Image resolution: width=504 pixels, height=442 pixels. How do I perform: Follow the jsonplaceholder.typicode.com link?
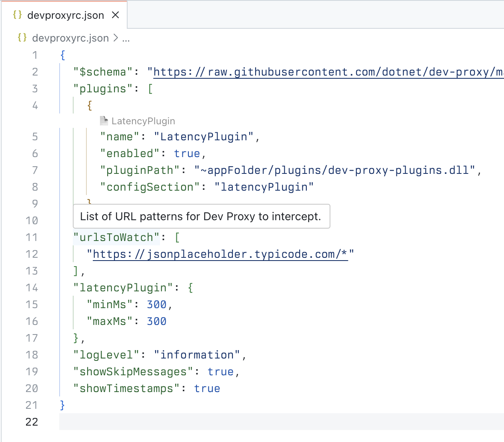(219, 254)
